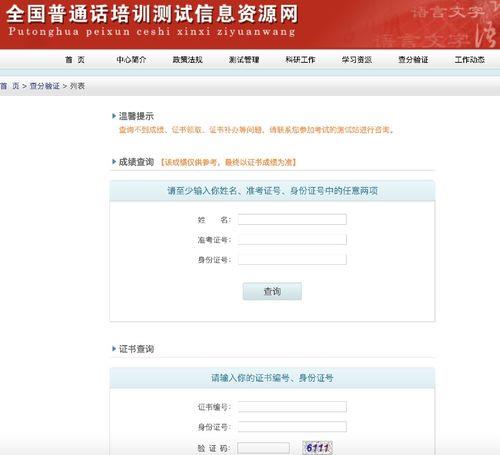Open the 中心简介 menu item

point(131,60)
